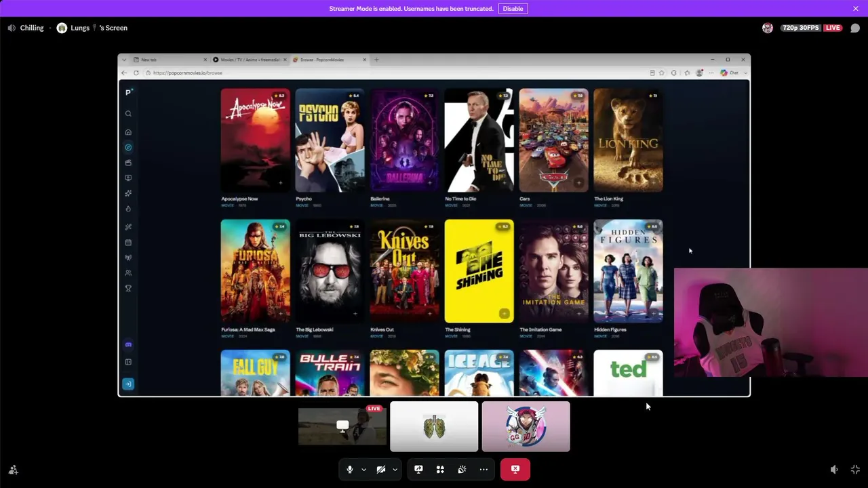This screenshot has width=868, height=488.
Task: Open a new browser tab with plus
Action: pyautogui.click(x=377, y=60)
